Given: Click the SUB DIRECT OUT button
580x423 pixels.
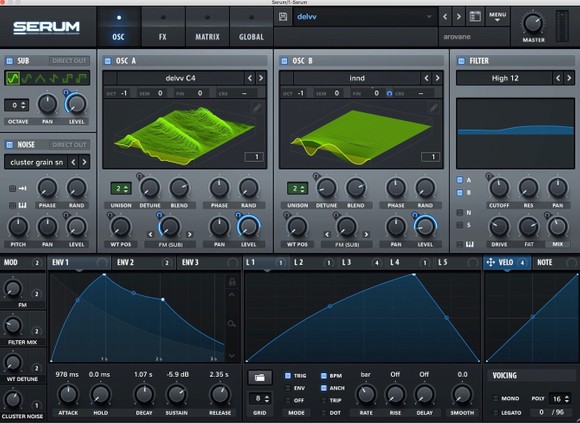Looking at the screenshot, I should tap(69, 61).
